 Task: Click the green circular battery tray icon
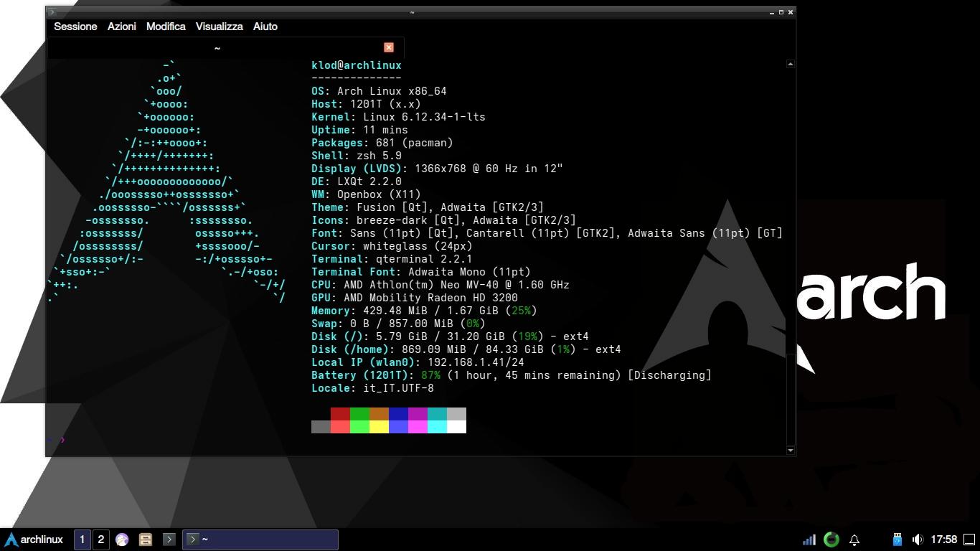click(831, 540)
